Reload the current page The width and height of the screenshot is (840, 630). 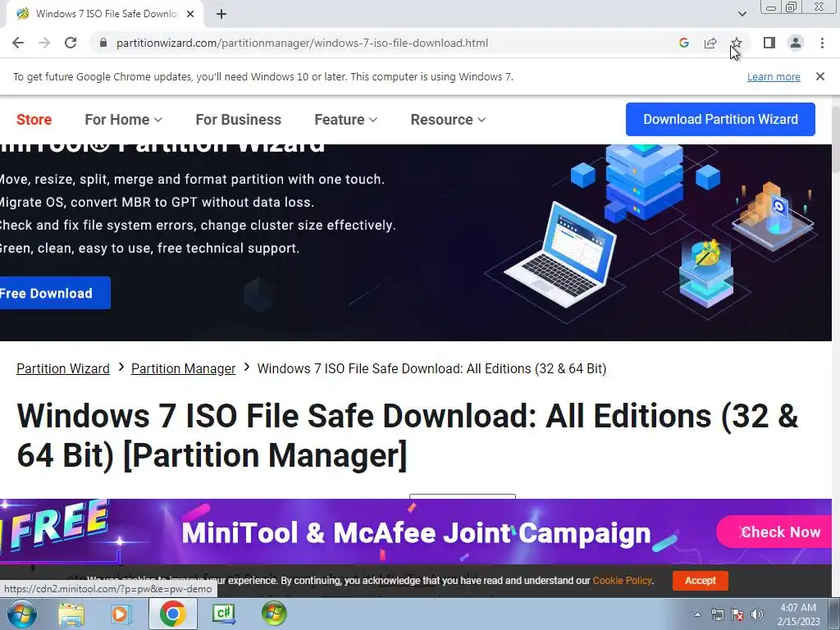pyautogui.click(x=71, y=43)
